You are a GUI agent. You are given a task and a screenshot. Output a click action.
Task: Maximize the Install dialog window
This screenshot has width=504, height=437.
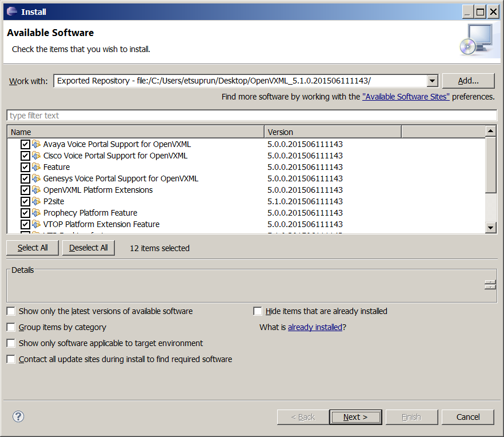pyautogui.click(x=480, y=12)
